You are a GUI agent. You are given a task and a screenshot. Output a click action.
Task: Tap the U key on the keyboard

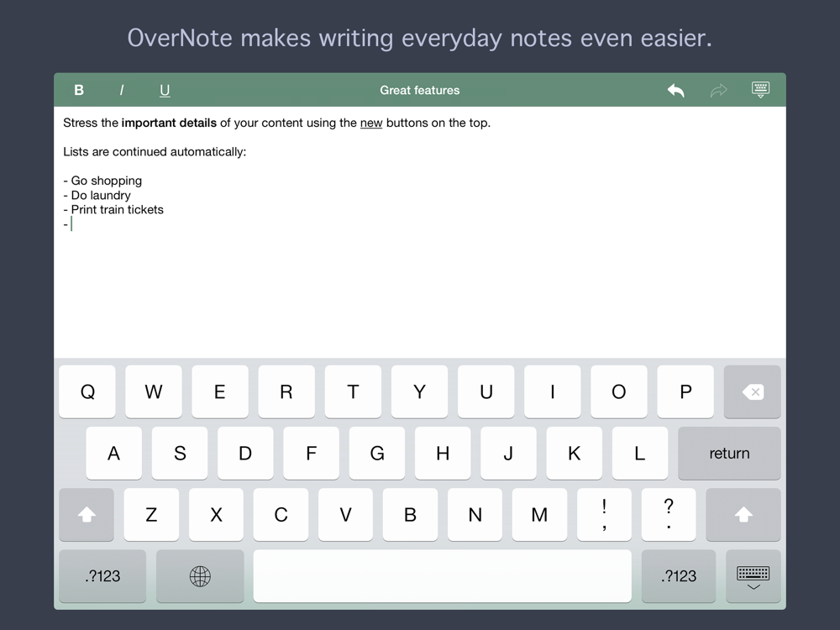pyautogui.click(x=486, y=391)
